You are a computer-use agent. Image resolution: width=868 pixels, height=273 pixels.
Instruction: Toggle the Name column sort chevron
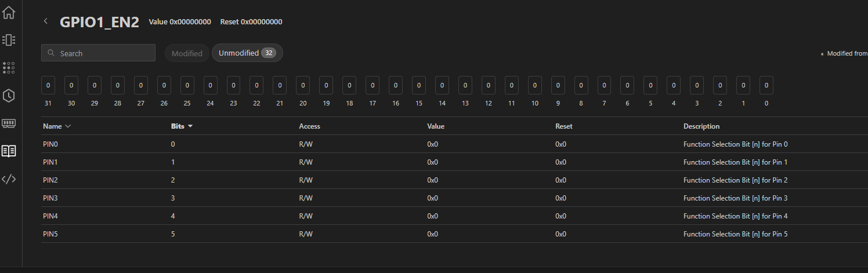(x=68, y=126)
